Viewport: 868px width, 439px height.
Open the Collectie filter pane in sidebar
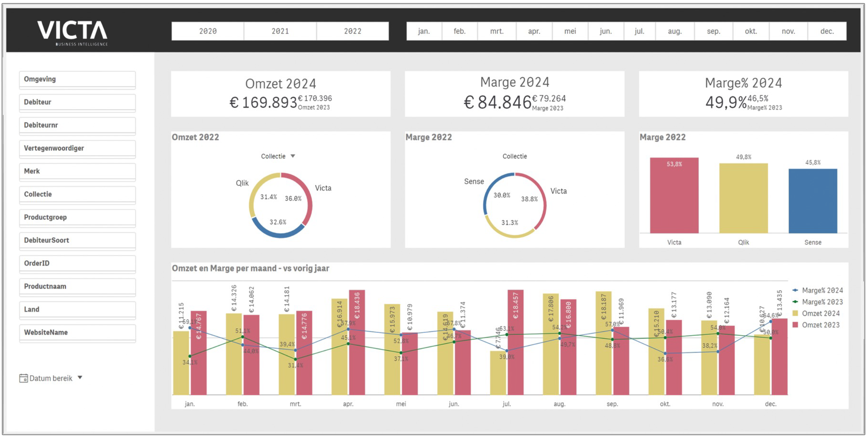(x=77, y=195)
